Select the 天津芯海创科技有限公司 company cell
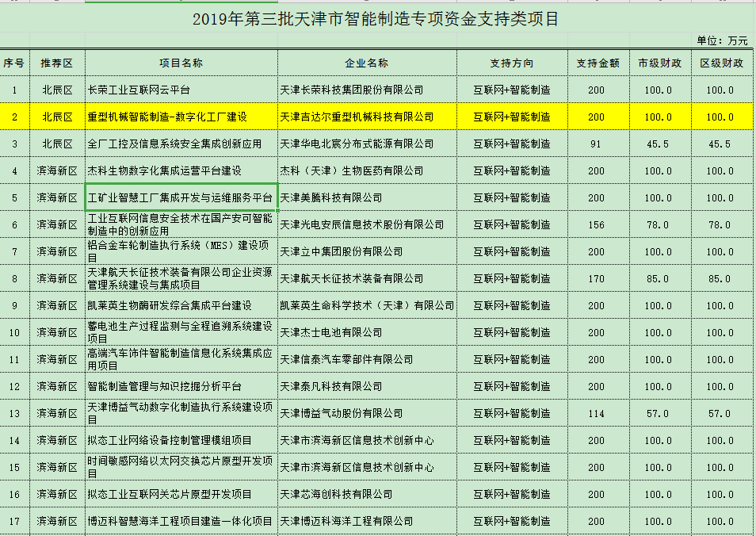This screenshot has width=756, height=536. click(367, 494)
